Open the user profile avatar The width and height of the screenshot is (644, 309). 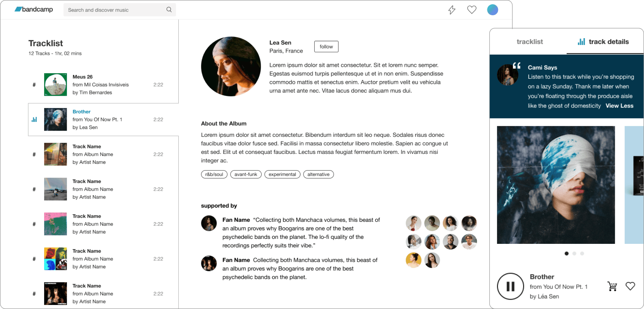(492, 10)
